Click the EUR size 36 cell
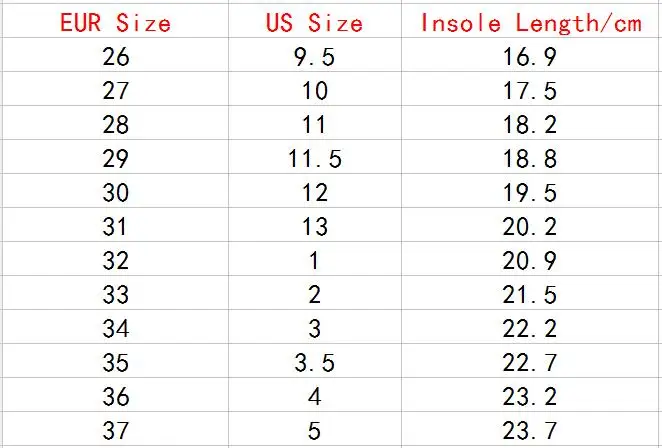Screen dimensions: 662x448 (x=115, y=395)
